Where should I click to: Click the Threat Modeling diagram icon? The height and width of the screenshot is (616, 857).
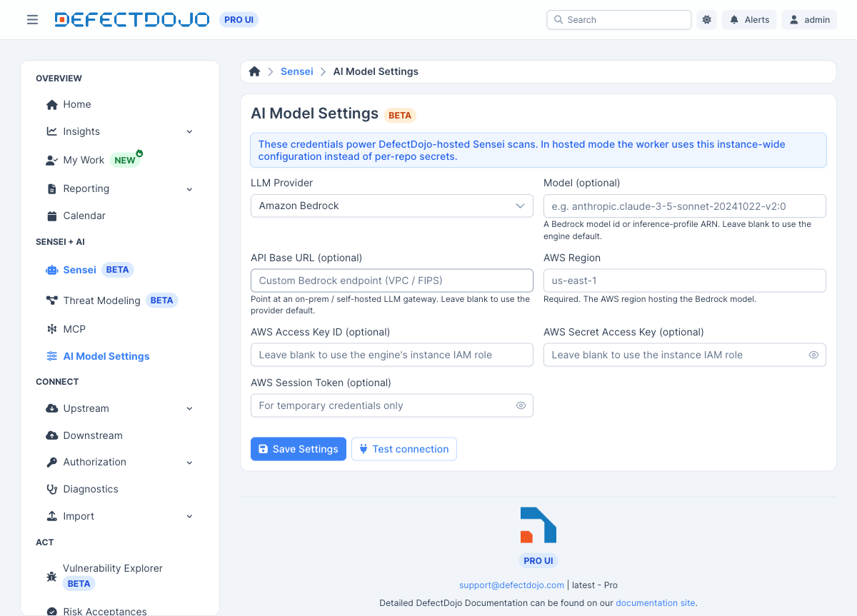tap(51, 301)
